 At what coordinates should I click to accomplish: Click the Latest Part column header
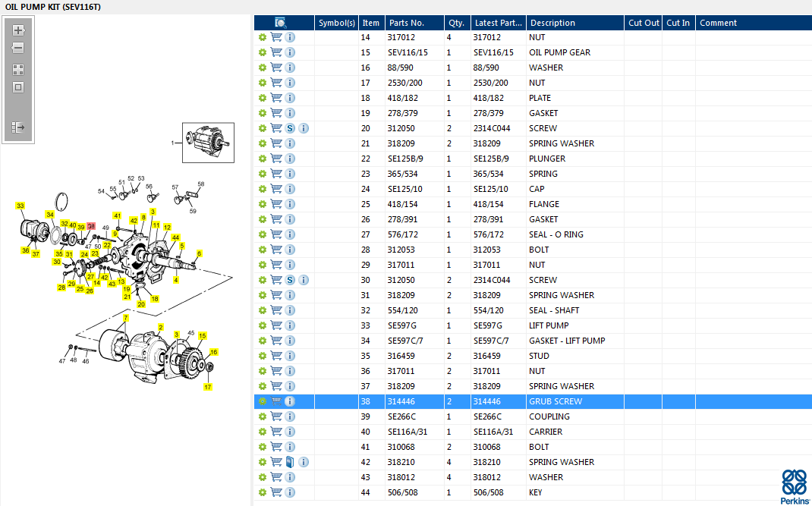coord(498,23)
